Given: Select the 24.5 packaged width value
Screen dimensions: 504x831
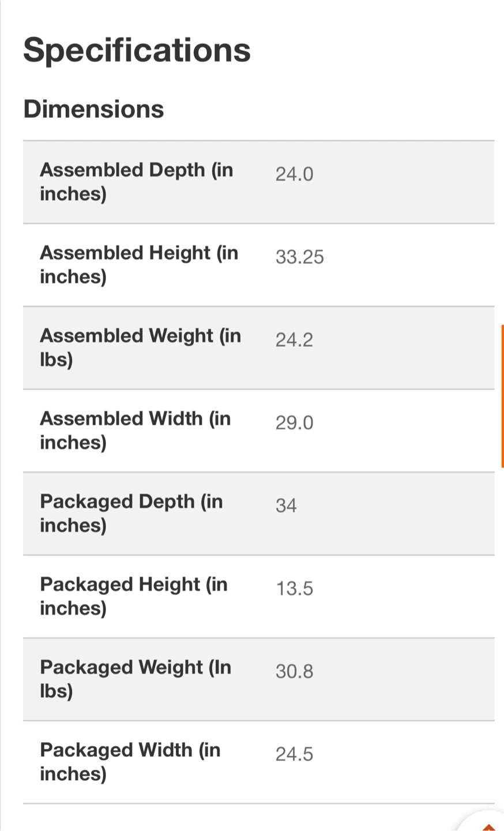Looking at the screenshot, I should [294, 754].
